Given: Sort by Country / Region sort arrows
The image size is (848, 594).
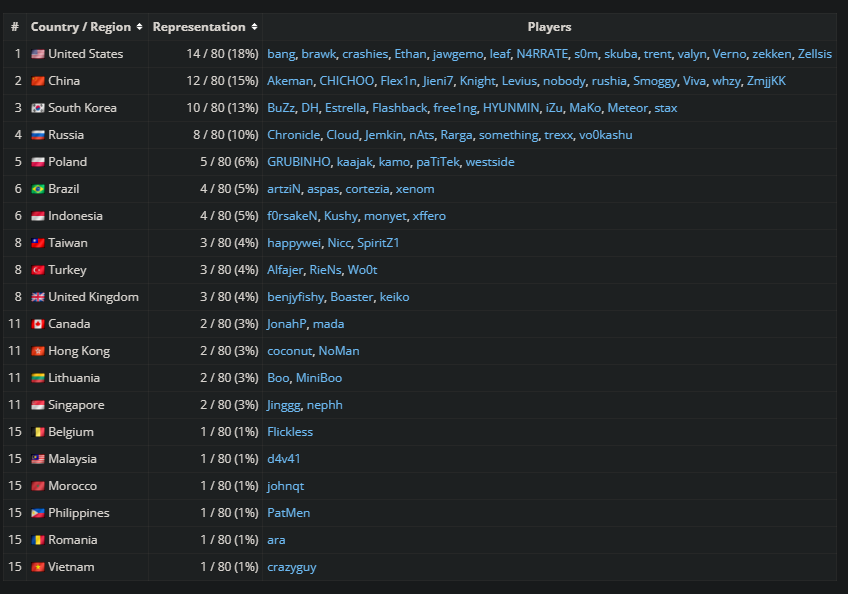Looking at the screenshot, I should (140, 27).
